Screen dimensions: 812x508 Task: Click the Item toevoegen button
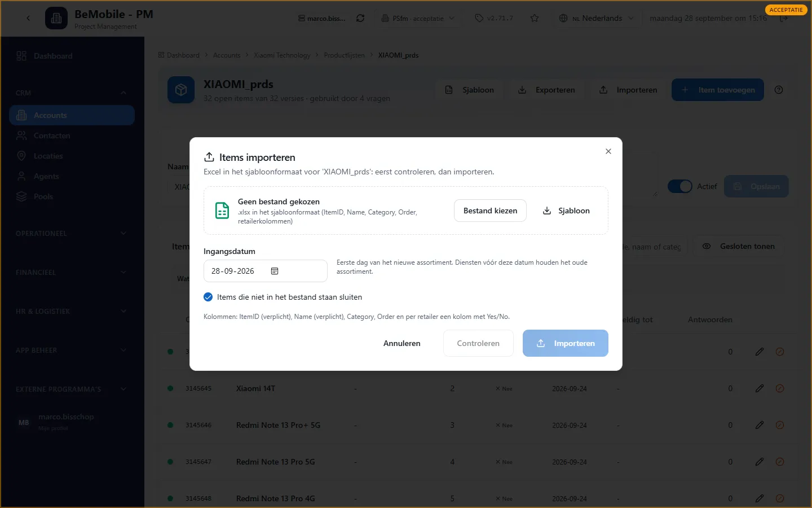(x=718, y=90)
